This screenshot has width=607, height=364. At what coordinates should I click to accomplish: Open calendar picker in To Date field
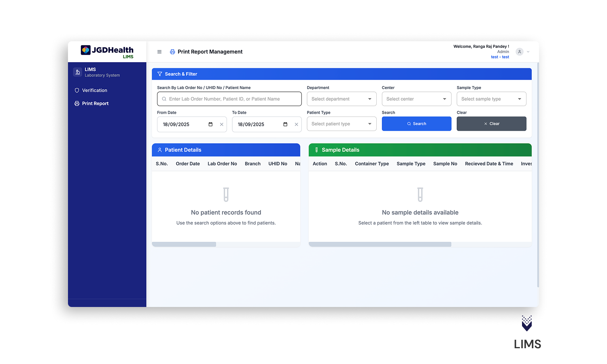[x=285, y=124]
